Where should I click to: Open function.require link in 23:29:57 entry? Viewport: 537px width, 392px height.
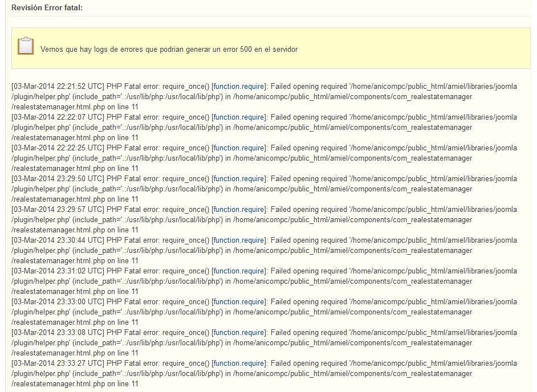239,210
